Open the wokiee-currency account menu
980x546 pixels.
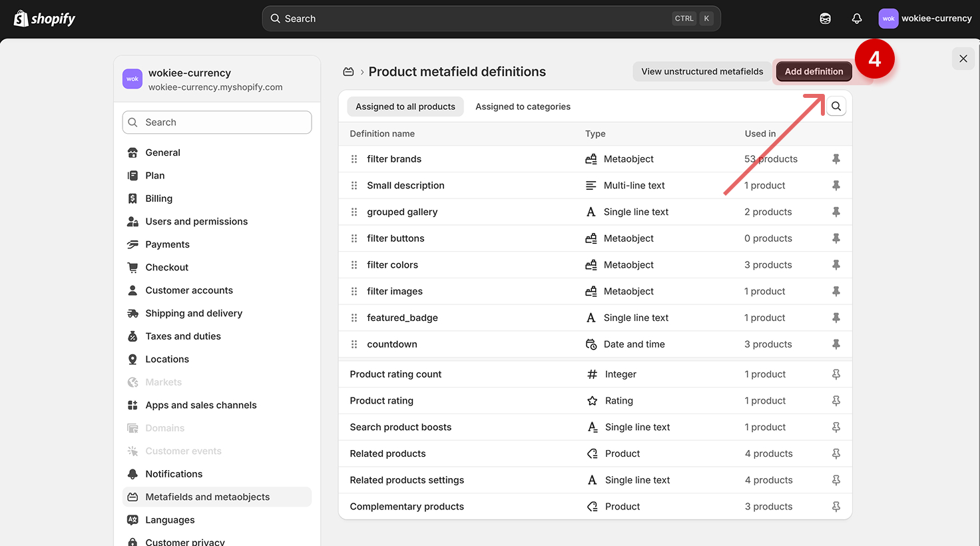[x=925, y=19]
